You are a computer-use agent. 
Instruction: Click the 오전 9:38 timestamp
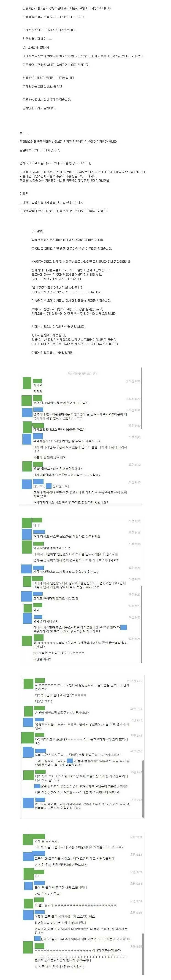pyautogui.click(x=136, y=709)
